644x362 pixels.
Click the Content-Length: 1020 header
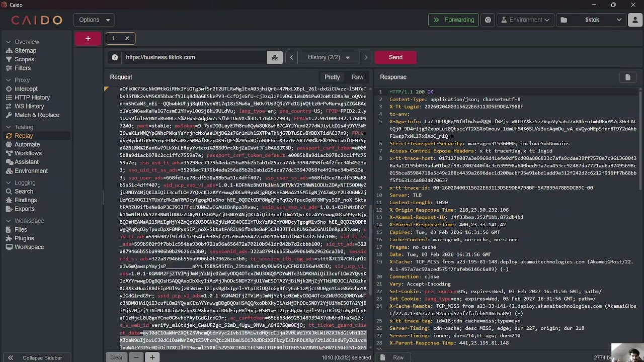coord(418,203)
